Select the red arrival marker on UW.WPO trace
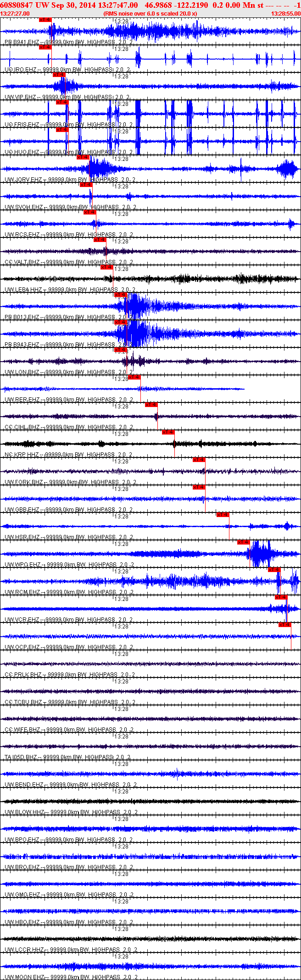 coord(244,542)
